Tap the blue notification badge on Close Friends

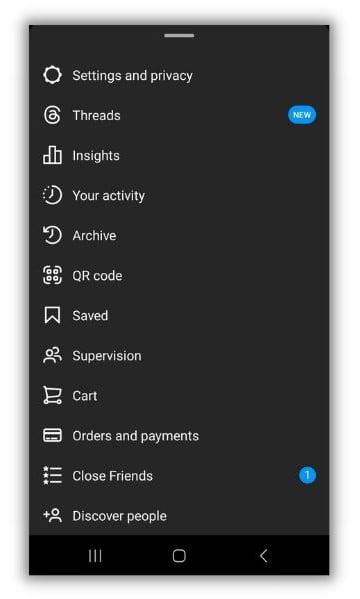pyautogui.click(x=307, y=476)
